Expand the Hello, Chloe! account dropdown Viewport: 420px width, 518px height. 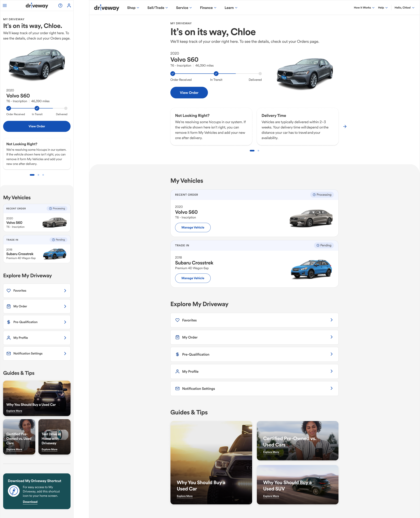pos(404,8)
